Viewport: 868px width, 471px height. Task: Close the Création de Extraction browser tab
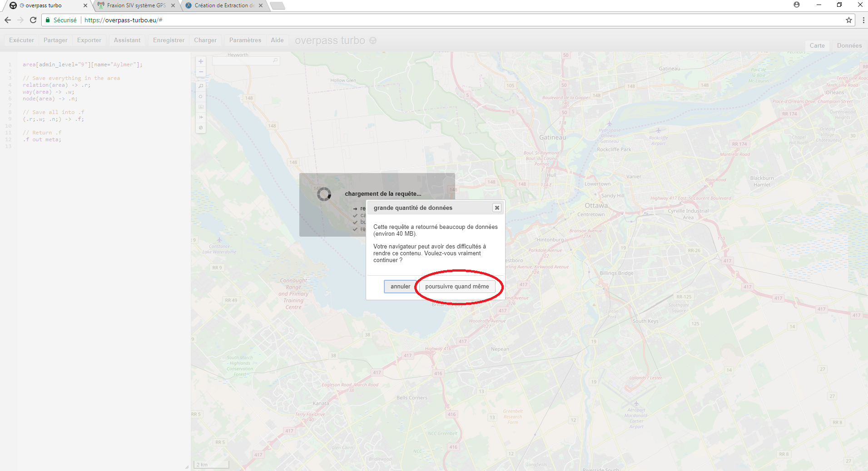coord(260,5)
